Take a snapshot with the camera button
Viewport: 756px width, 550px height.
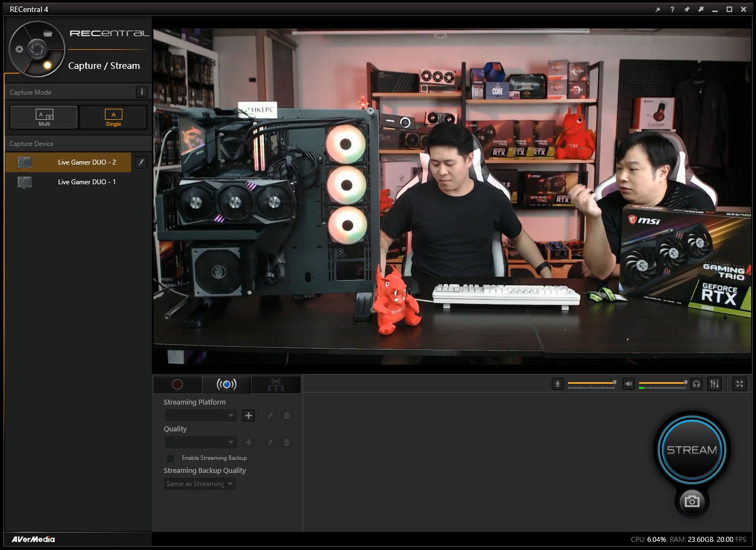tap(692, 501)
